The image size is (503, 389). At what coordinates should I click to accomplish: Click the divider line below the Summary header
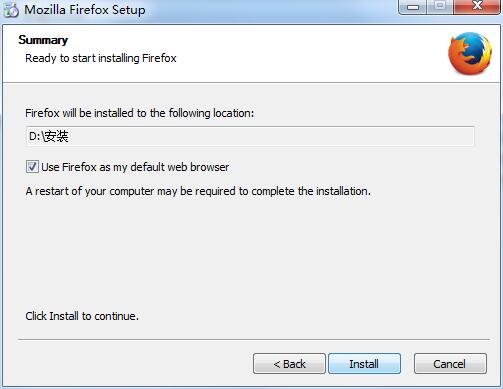252,82
